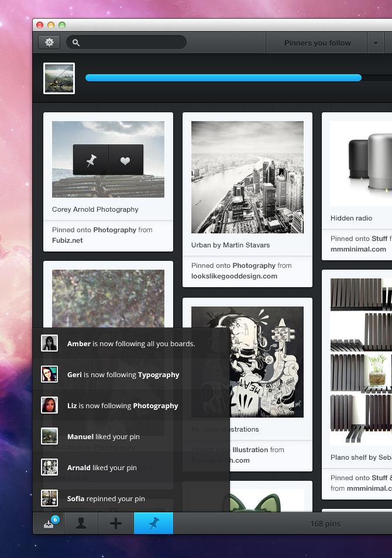Open the mmminimal.com link under Hidden radio
Viewport: 392px width, 558px height.
click(358, 249)
